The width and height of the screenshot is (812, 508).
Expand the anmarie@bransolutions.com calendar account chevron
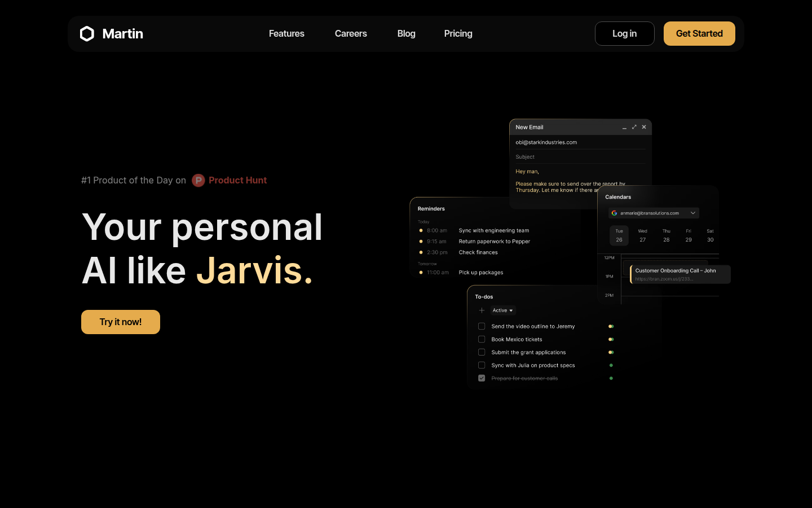click(x=693, y=213)
